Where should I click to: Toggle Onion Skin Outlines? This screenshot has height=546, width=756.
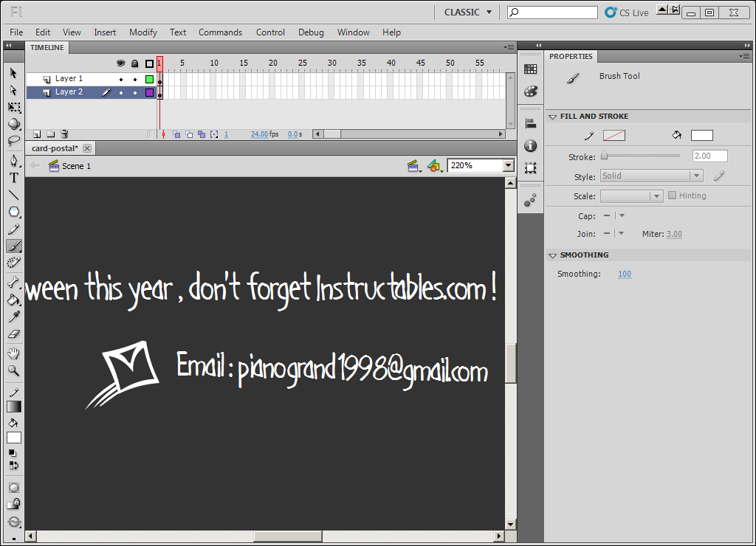click(x=189, y=134)
